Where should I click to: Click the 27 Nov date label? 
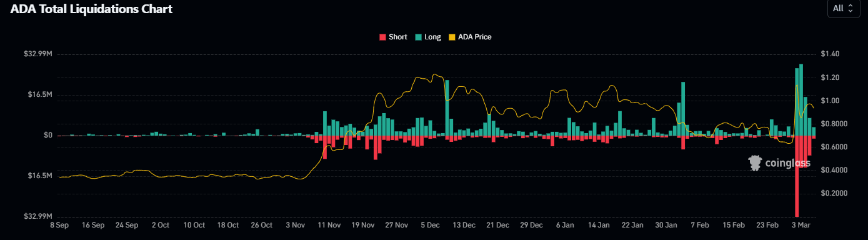(x=397, y=224)
